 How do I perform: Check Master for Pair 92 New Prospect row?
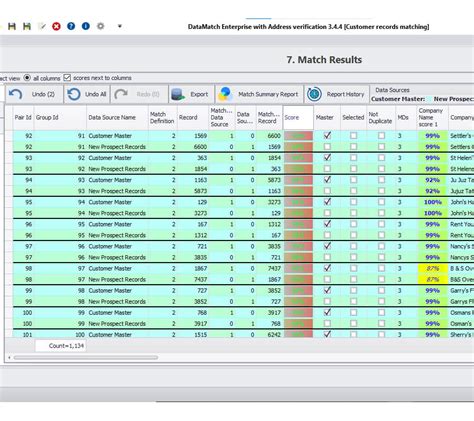tap(327, 146)
